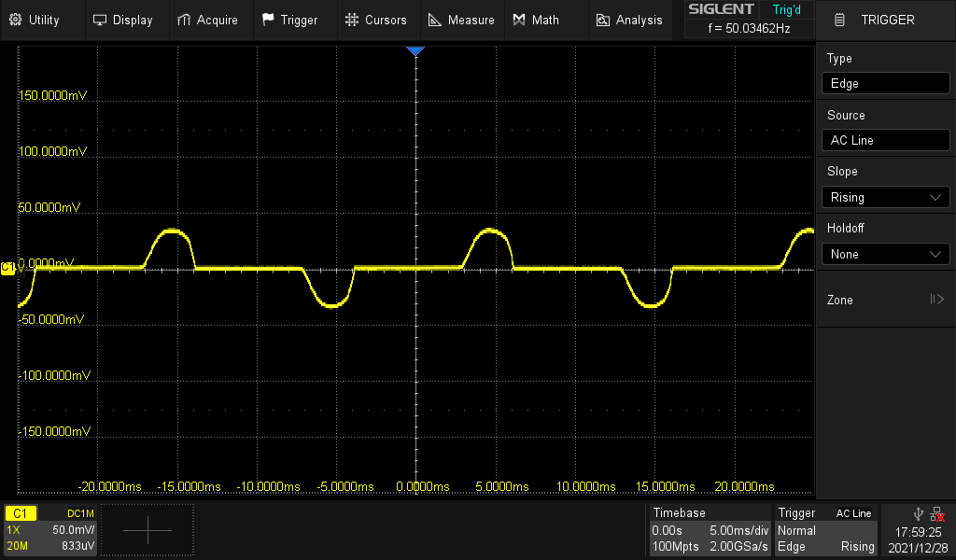Select the trigger Type Edge field
This screenshot has width=956, height=560.
(x=885, y=83)
